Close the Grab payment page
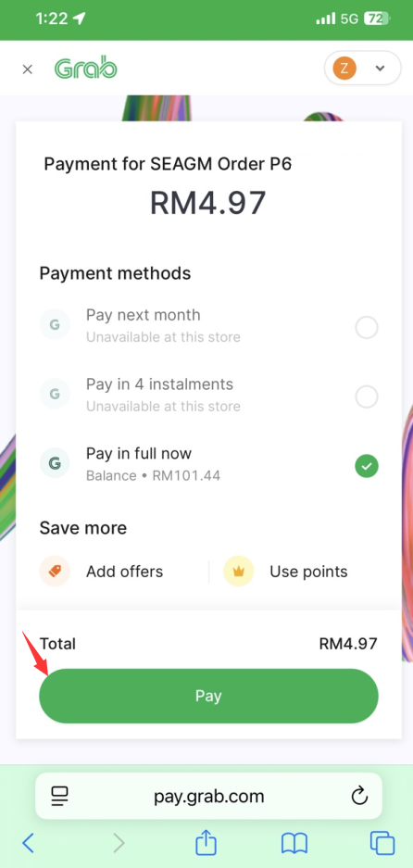Screen dimensions: 413x868 click(x=27, y=69)
